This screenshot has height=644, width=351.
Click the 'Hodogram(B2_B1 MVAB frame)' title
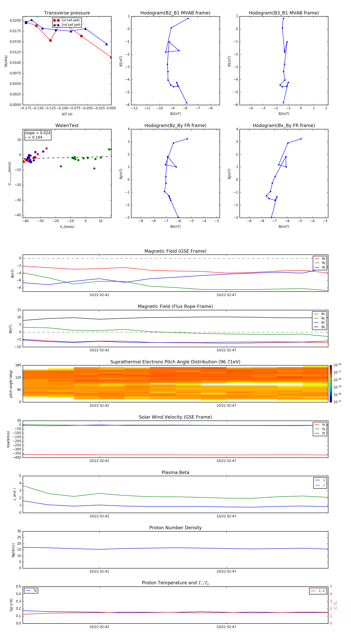coord(175,13)
